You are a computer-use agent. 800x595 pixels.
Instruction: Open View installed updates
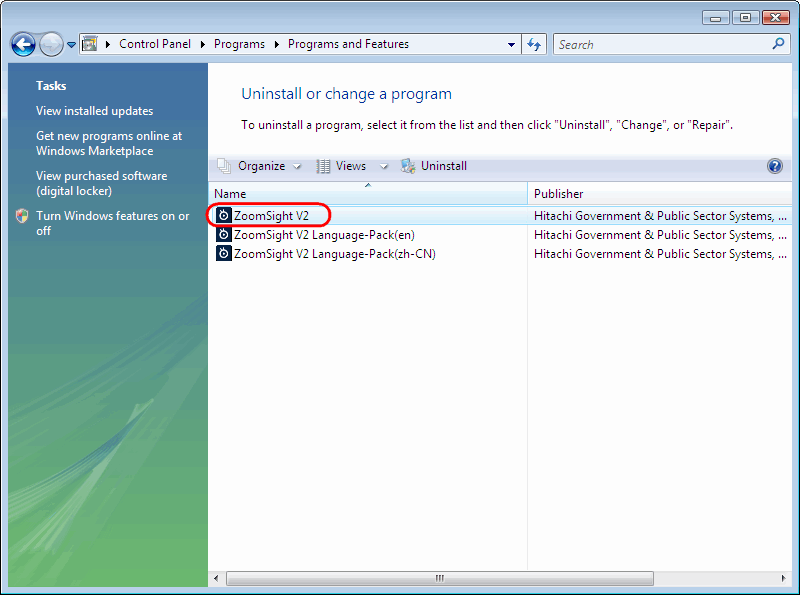[94, 111]
